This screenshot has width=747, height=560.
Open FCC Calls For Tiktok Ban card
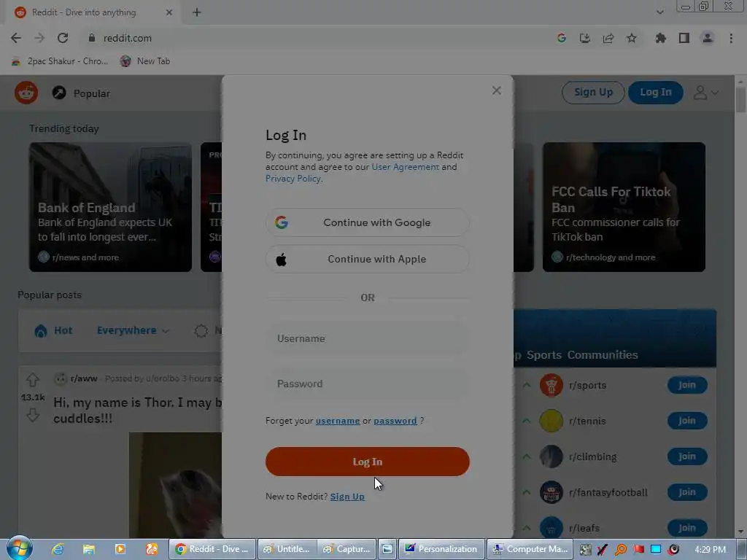tap(624, 207)
